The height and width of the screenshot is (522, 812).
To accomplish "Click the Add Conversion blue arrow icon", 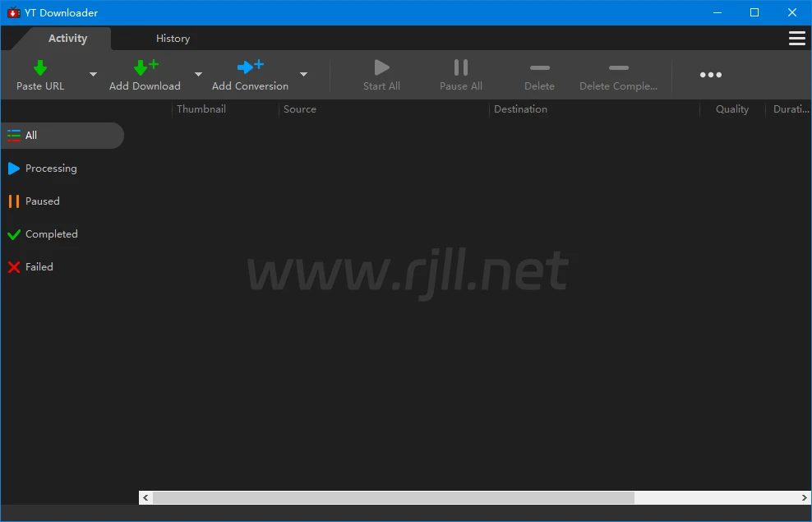I will tap(250, 67).
